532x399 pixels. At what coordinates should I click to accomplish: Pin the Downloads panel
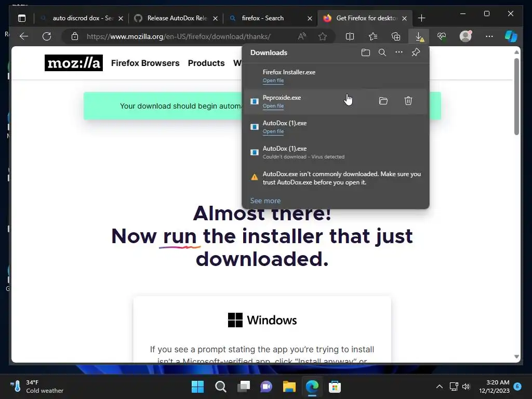pyautogui.click(x=416, y=52)
